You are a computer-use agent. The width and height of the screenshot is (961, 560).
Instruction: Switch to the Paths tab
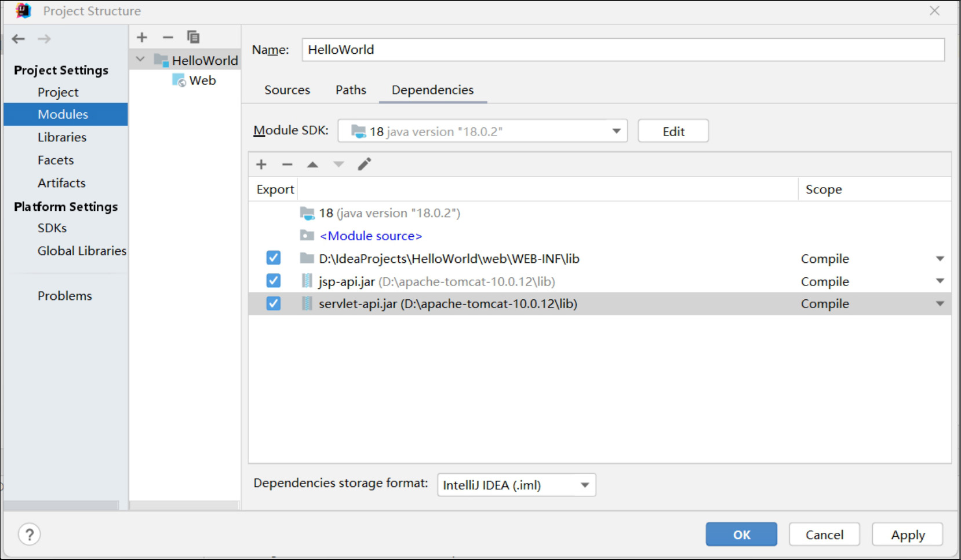click(351, 90)
